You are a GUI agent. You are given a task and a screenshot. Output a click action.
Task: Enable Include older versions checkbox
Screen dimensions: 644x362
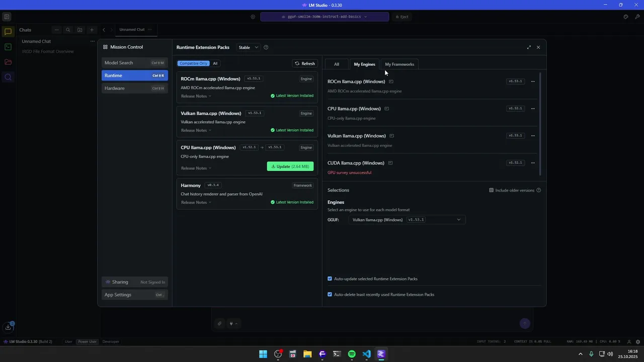click(492, 190)
